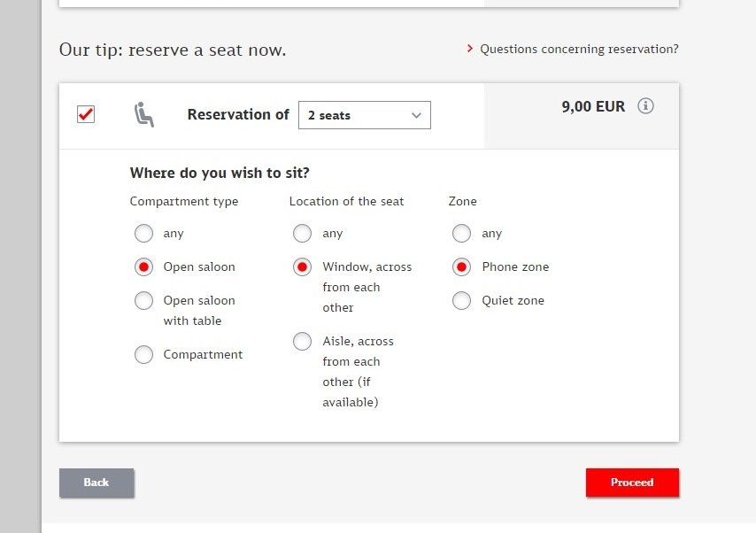Image resolution: width=756 pixels, height=533 pixels.
Task: Select the Compartment radio option
Action: click(143, 354)
